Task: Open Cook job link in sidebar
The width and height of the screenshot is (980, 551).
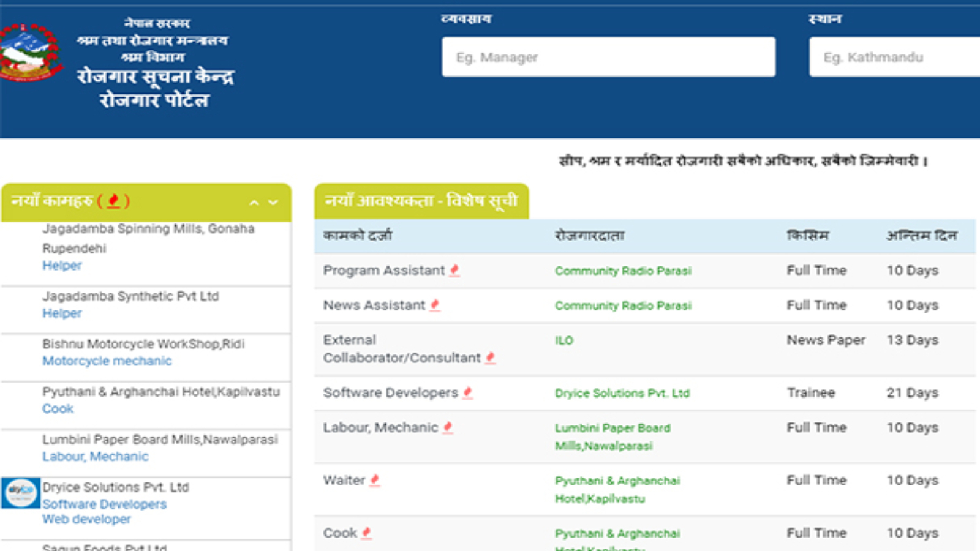Action: tap(58, 408)
